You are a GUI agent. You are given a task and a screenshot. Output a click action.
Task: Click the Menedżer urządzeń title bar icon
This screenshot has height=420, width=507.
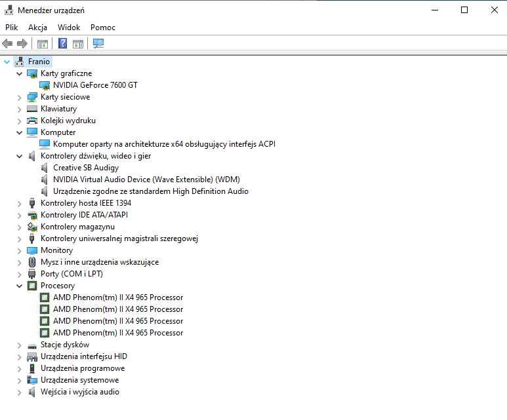(9, 10)
